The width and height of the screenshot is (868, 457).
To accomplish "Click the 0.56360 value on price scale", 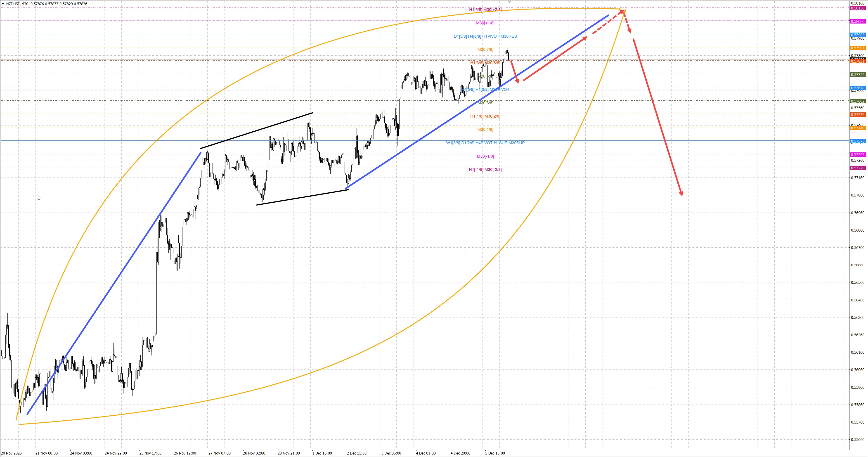I will (858, 317).
